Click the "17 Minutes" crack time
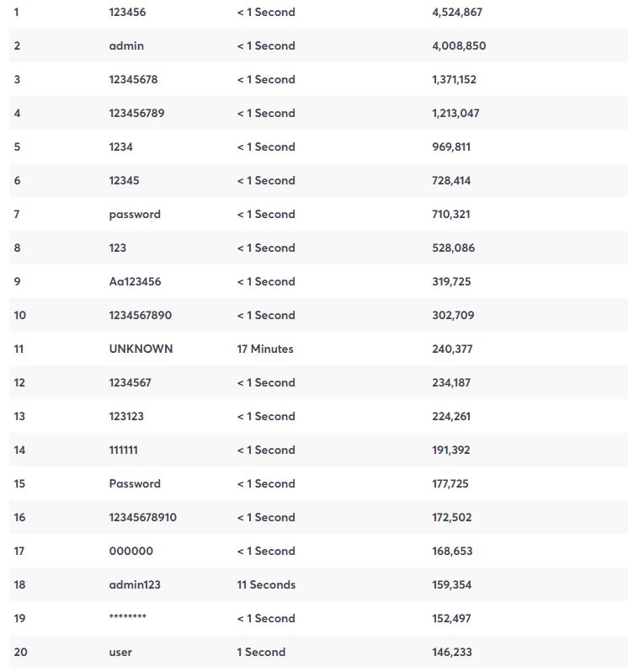The width and height of the screenshot is (628, 672). coord(265,349)
